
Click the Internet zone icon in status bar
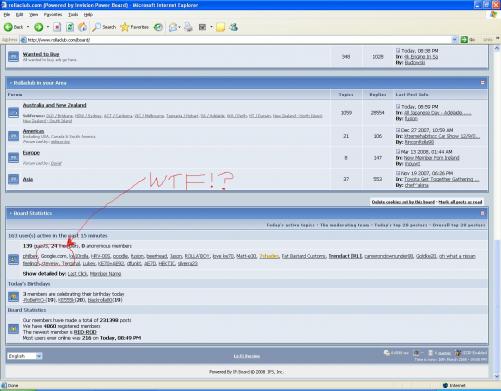click(445, 385)
